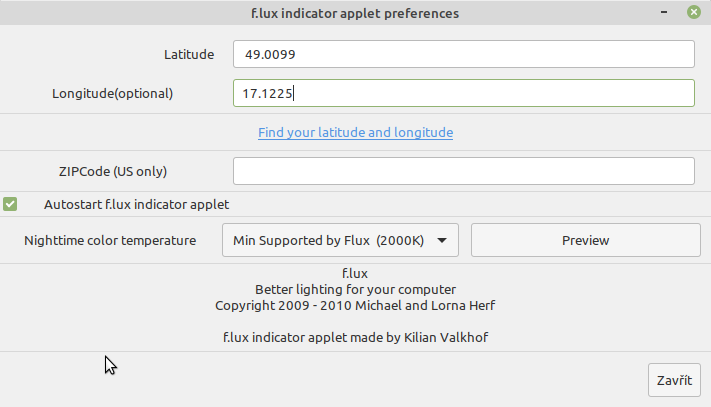Toggle the Autostart f.lux indicator applet checkbox
The image size is (711, 407).
click(x=10, y=204)
